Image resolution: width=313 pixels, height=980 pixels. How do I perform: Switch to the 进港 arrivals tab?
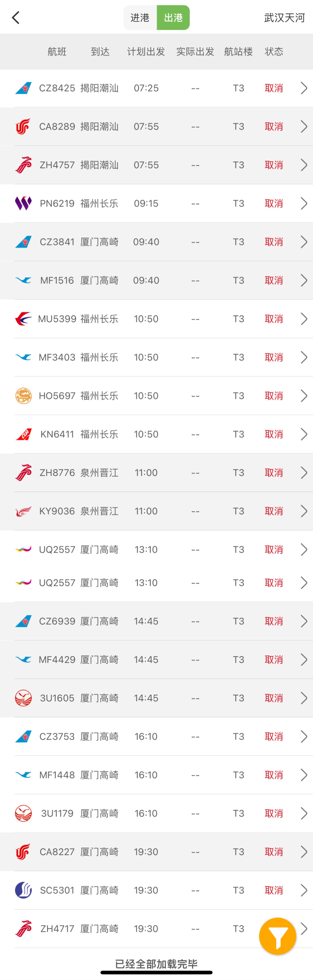140,18
